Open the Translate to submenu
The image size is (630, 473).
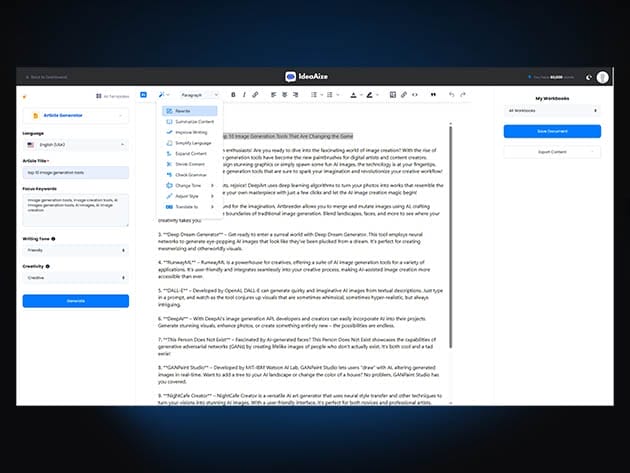(x=188, y=207)
